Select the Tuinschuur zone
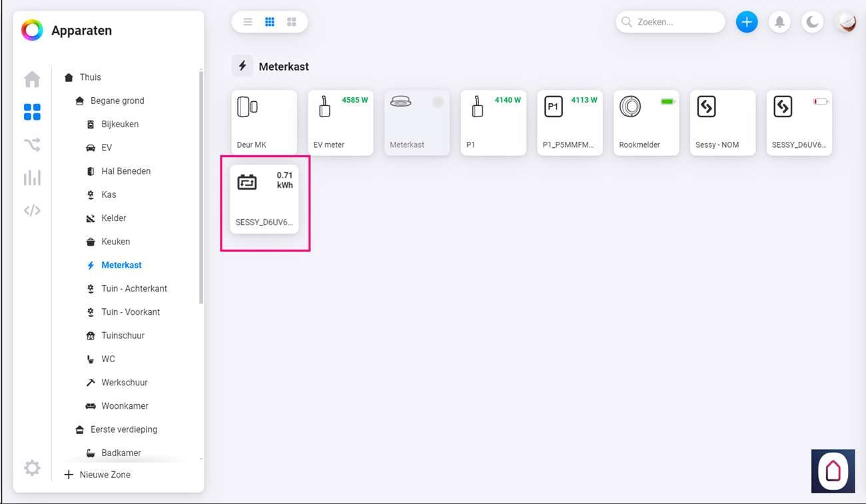866x504 pixels. [123, 336]
